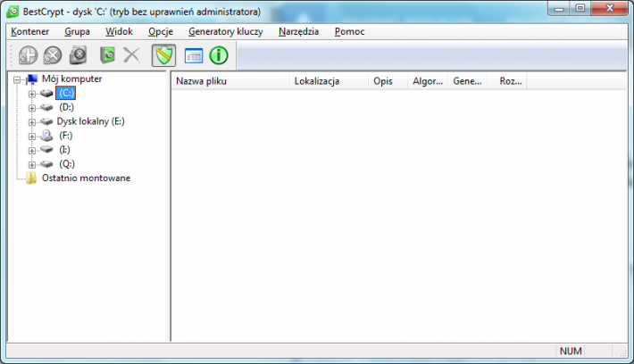Viewport: 634px width, 364px height.
Task: Click the blue table view icon
Action: click(194, 55)
